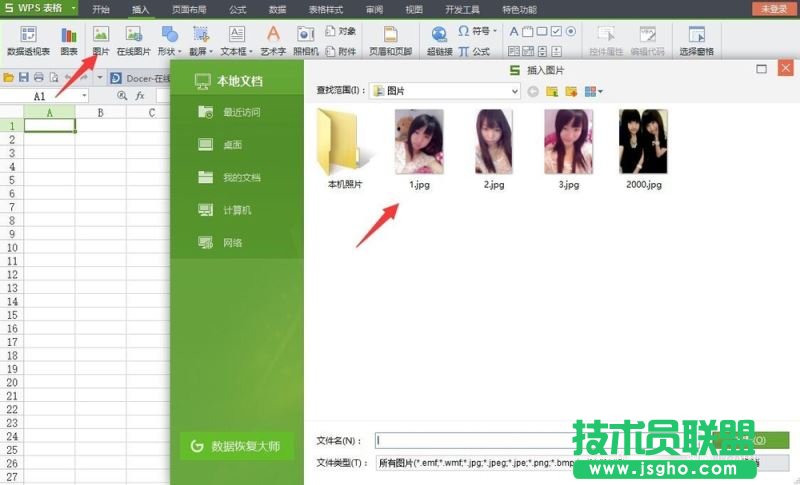Open the view mode dropdown in dialog
The image size is (800, 485).
pyautogui.click(x=593, y=91)
